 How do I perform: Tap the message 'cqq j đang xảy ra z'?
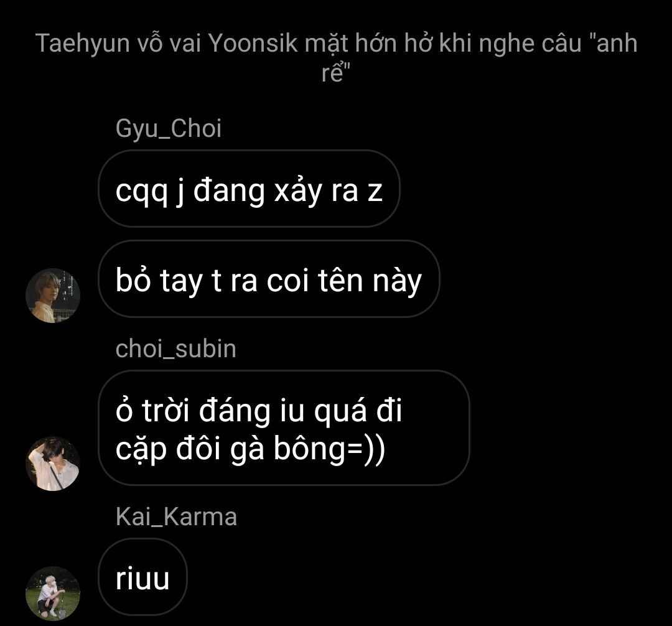(249, 189)
